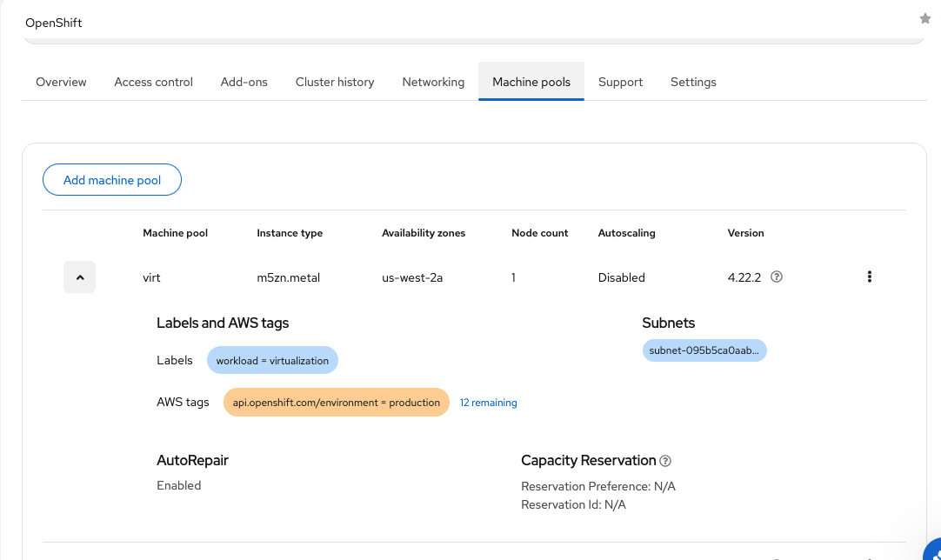This screenshot has height=560, width=941.
Task: Click the workload = virtualization label chip
Action: click(272, 361)
